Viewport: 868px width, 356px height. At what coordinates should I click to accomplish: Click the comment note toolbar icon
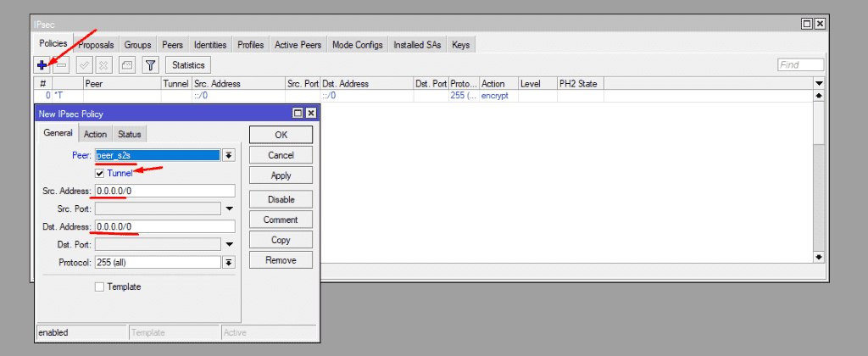[126, 64]
